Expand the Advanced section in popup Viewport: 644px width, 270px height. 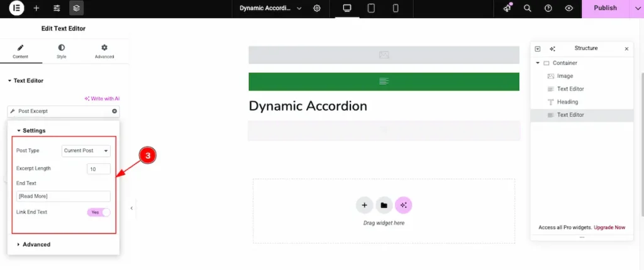36,244
